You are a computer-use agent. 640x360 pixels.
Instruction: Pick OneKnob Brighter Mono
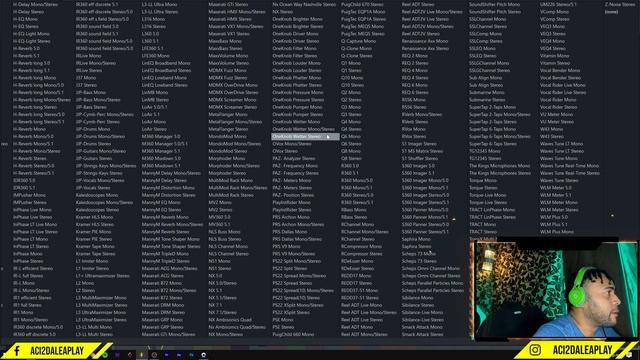pos(298,19)
